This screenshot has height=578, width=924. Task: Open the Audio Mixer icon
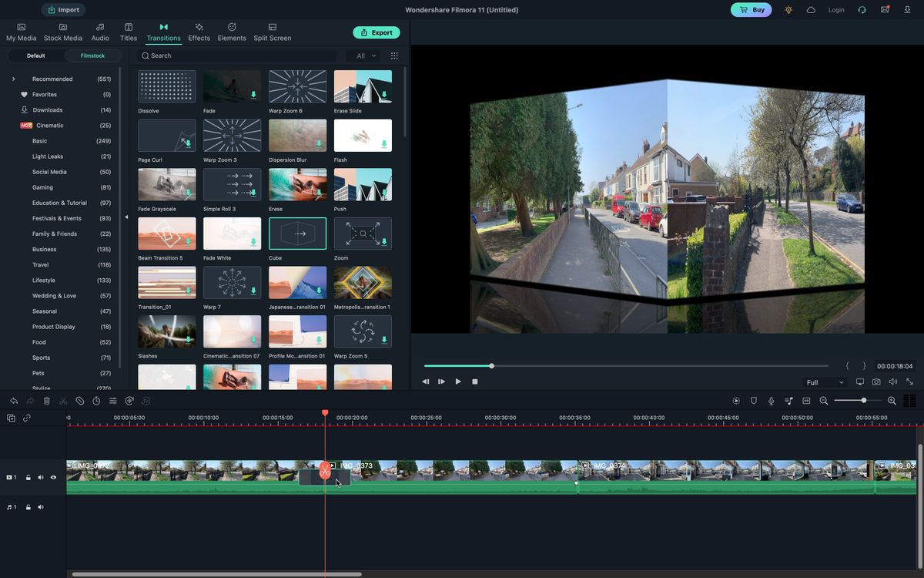click(x=788, y=401)
